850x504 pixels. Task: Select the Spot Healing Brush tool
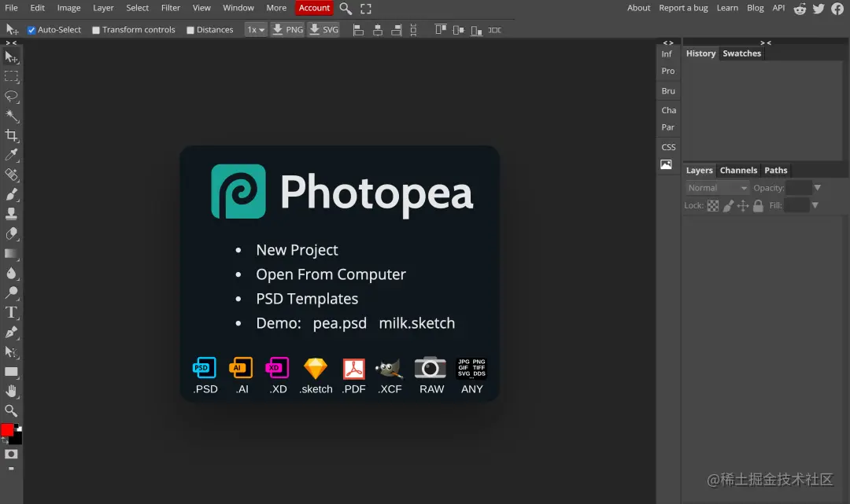pos(11,175)
